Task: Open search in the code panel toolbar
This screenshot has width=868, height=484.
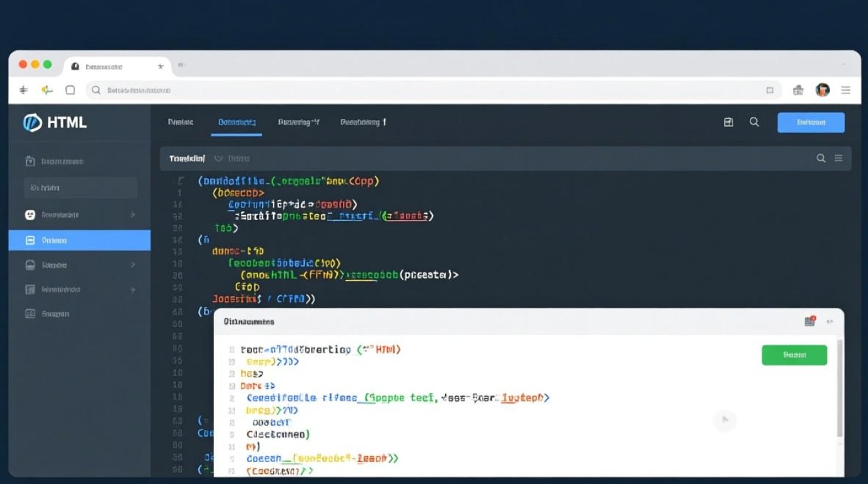Action: 820,158
